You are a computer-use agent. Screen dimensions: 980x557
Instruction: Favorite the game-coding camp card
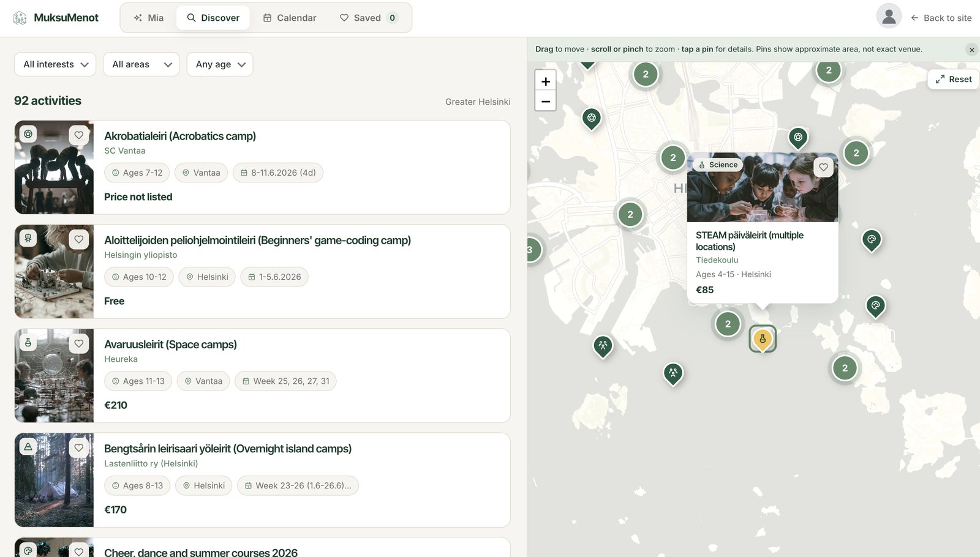click(79, 239)
